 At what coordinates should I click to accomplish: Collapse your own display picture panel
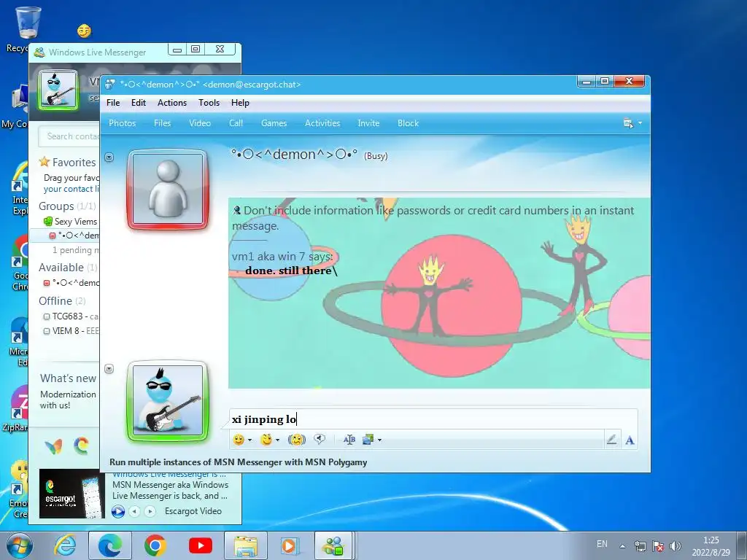click(x=109, y=368)
